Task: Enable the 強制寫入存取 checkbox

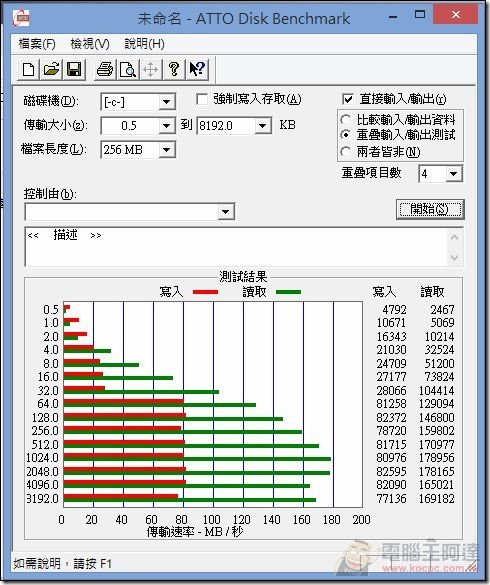Action: (202, 99)
